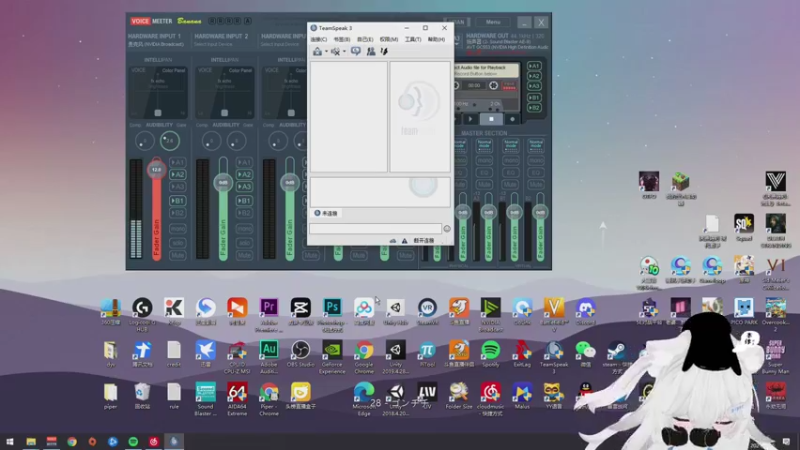800x450 pixels.
Task: Open Hardware Out device selector in Voicemeeter
Action: (507, 42)
